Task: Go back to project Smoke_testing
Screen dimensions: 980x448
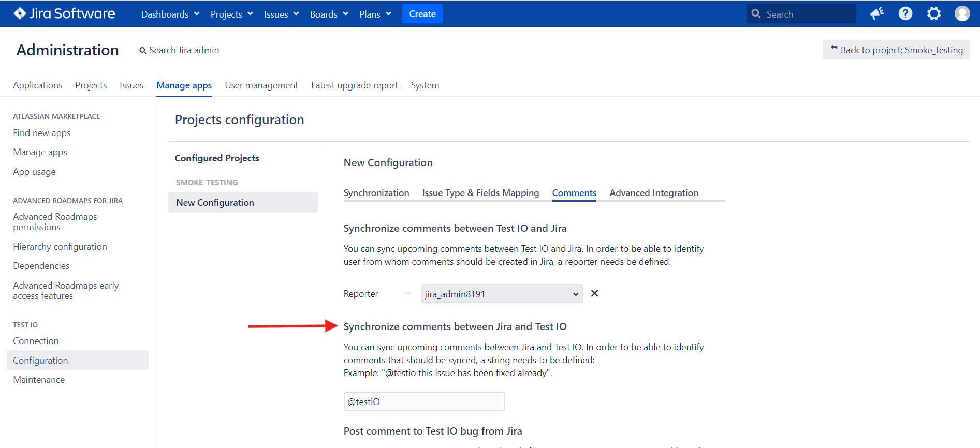Action: [x=897, y=50]
